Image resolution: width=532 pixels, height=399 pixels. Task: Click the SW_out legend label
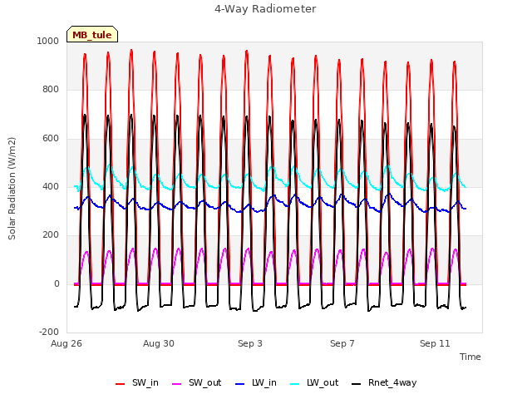tap(205, 383)
